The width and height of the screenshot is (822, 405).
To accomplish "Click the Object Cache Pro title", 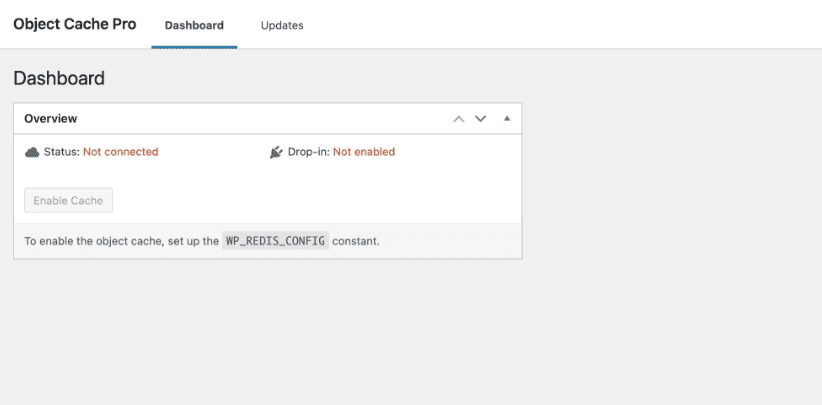I will (74, 24).
